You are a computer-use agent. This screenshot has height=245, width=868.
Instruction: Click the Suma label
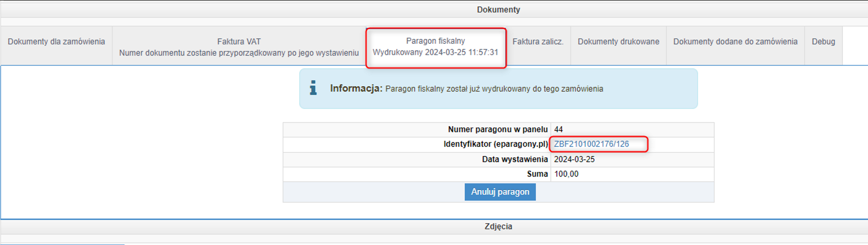pyautogui.click(x=537, y=174)
